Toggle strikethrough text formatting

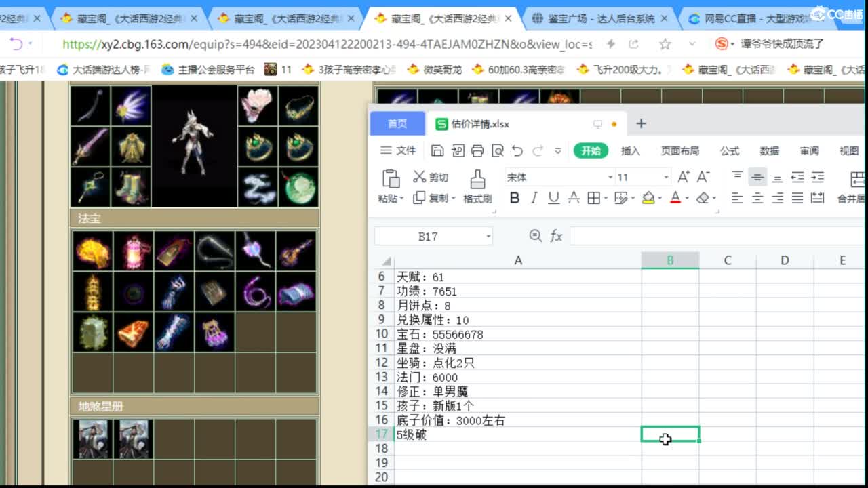pyautogui.click(x=574, y=198)
